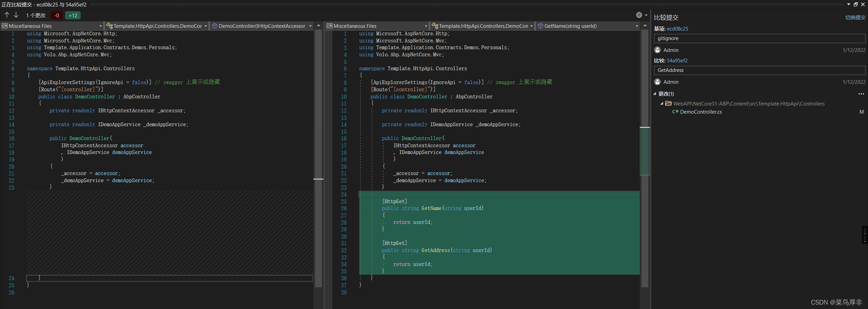Collapse the 更改(1) changes section

click(655, 94)
